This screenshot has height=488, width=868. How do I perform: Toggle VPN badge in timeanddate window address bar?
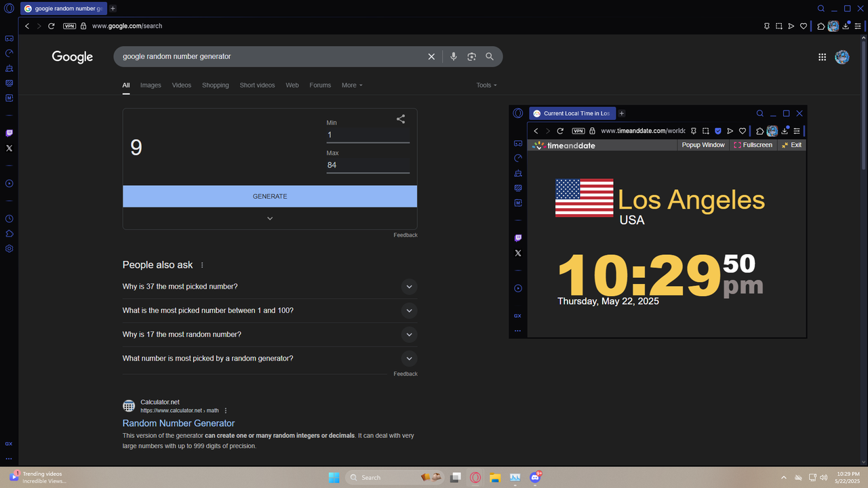(578, 131)
